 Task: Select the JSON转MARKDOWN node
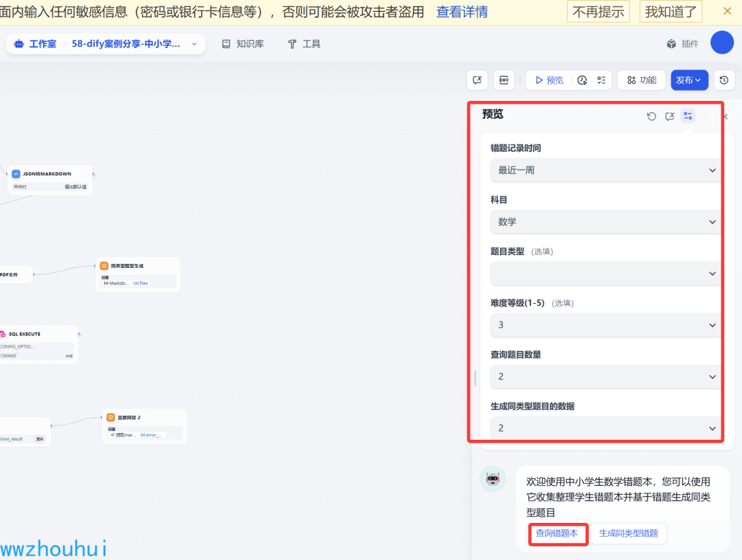(x=49, y=180)
